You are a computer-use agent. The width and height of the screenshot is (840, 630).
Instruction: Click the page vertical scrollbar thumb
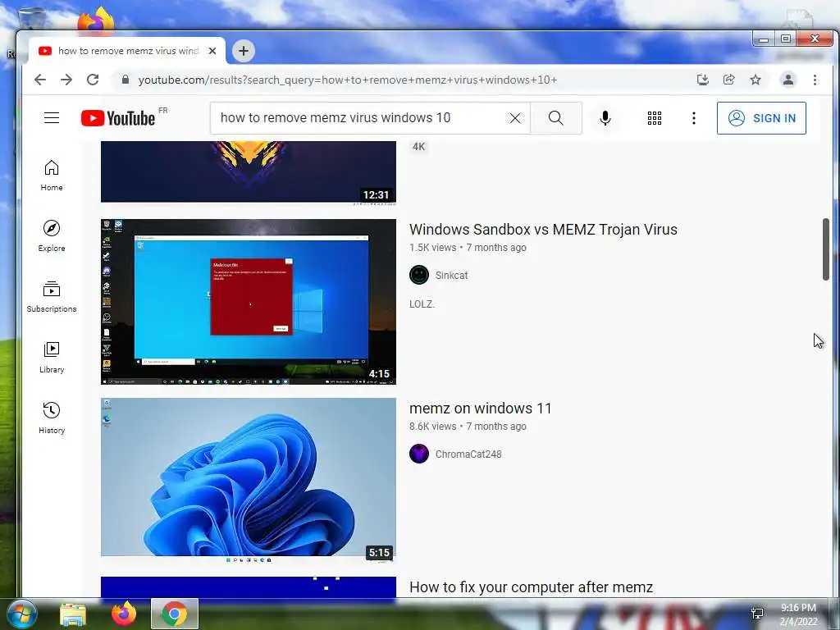pos(825,249)
